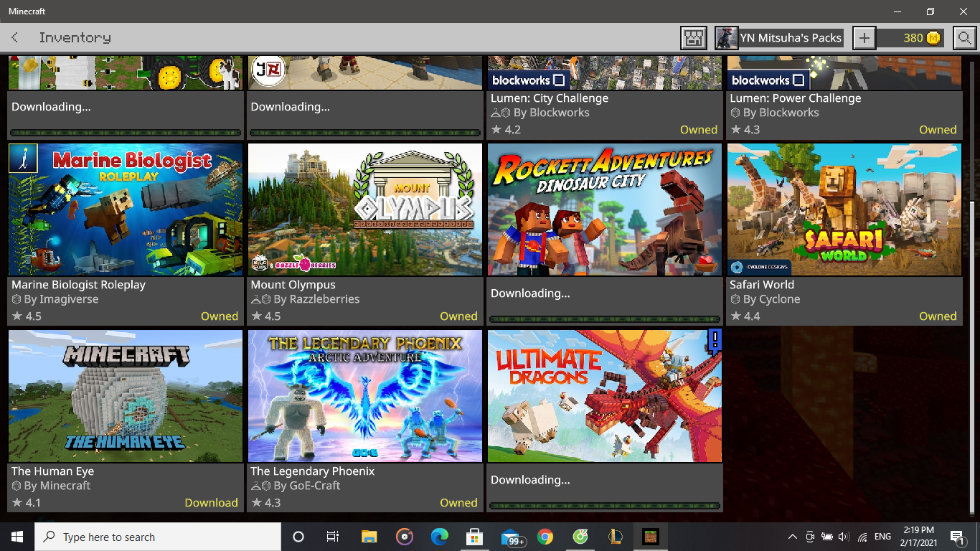Click the Minecraft taskbar icon
The image size is (980, 551).
(x=651, y=537)
